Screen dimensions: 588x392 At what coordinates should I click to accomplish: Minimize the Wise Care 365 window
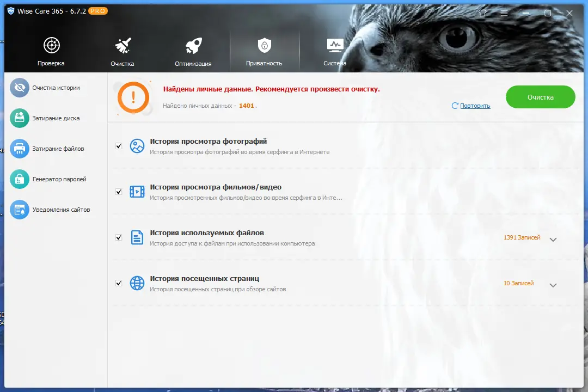(x=526, y=13)
